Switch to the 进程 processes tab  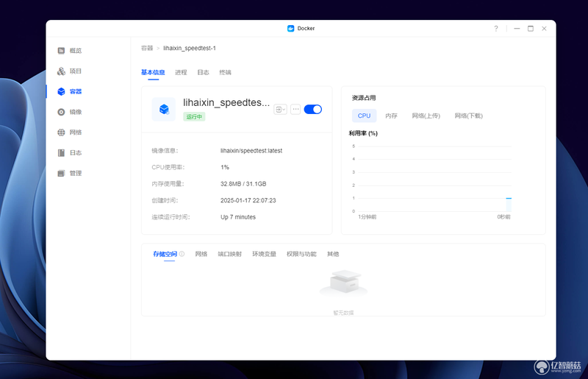181,72
